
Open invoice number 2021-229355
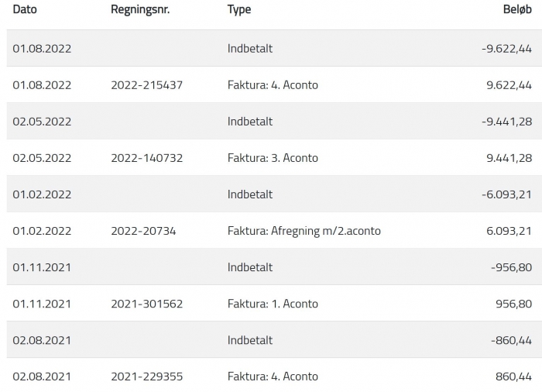pyautogui.click(x=146, y=377)
